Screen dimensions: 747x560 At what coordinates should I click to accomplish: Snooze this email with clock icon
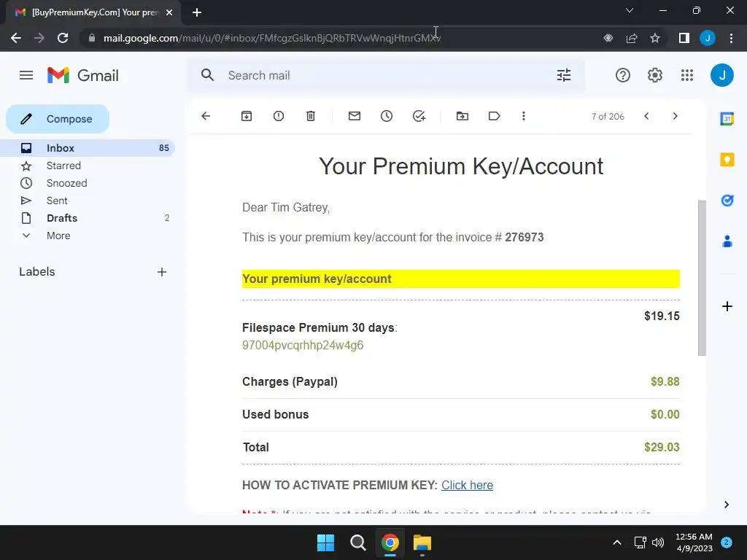point(387,116)
